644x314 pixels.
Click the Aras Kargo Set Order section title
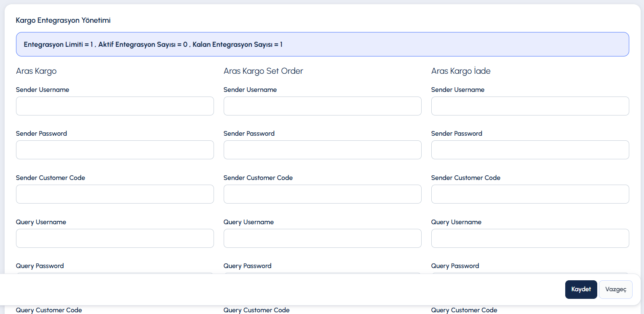[263, 71]
